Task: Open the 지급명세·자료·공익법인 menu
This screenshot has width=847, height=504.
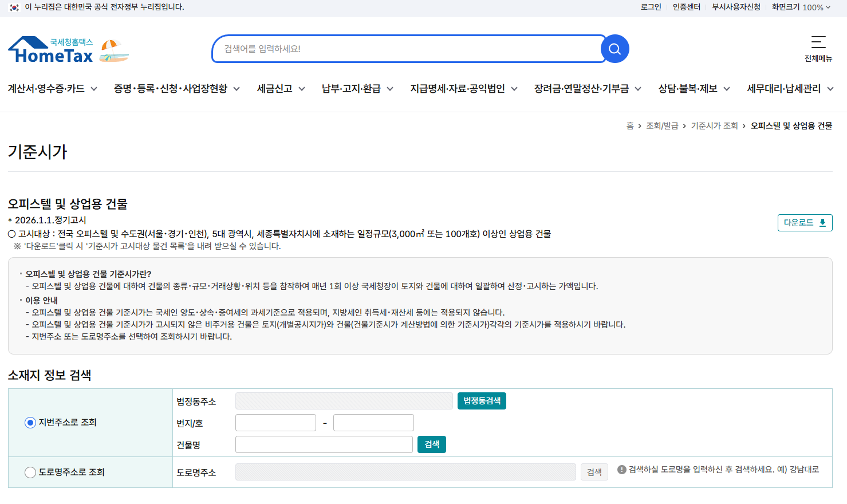Action: click(x=458, y=89)
